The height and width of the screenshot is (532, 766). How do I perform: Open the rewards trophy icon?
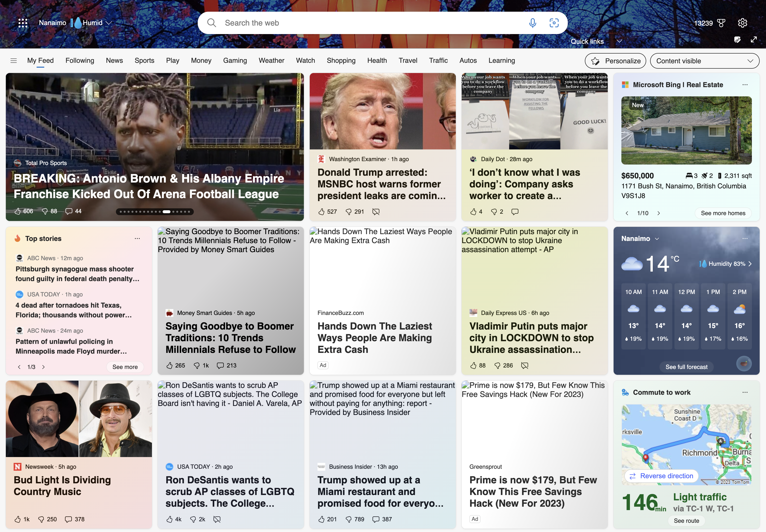coord(721,23)
